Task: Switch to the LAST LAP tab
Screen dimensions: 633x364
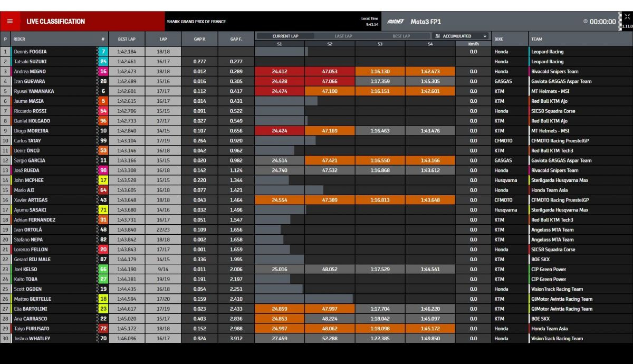Action: tap(343, 36)
